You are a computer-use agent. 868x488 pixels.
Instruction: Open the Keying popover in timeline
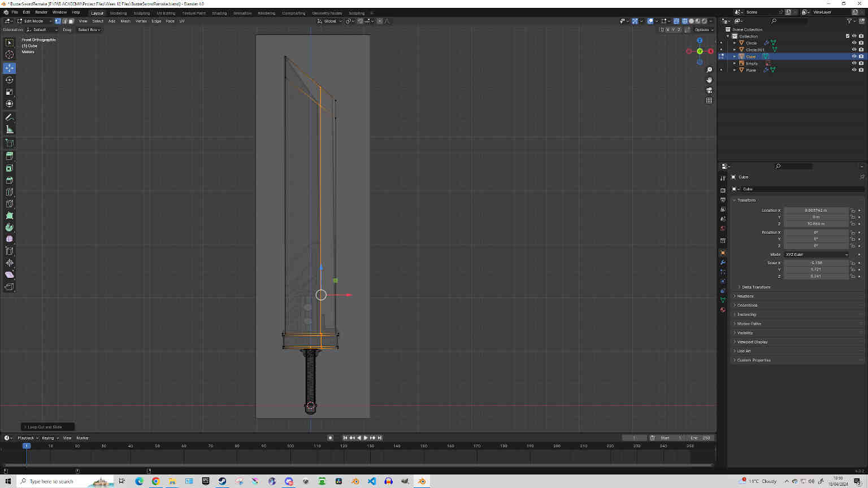[50, 438]
